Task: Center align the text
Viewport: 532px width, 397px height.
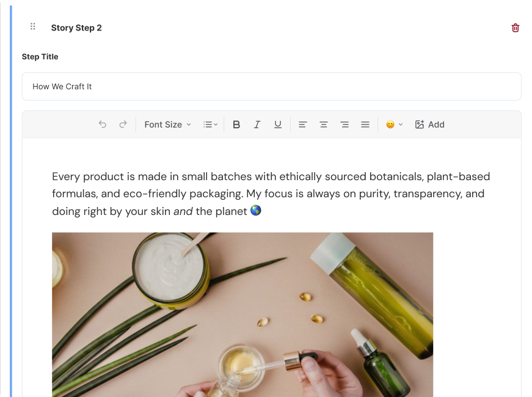Action: [x=324, y=125]
